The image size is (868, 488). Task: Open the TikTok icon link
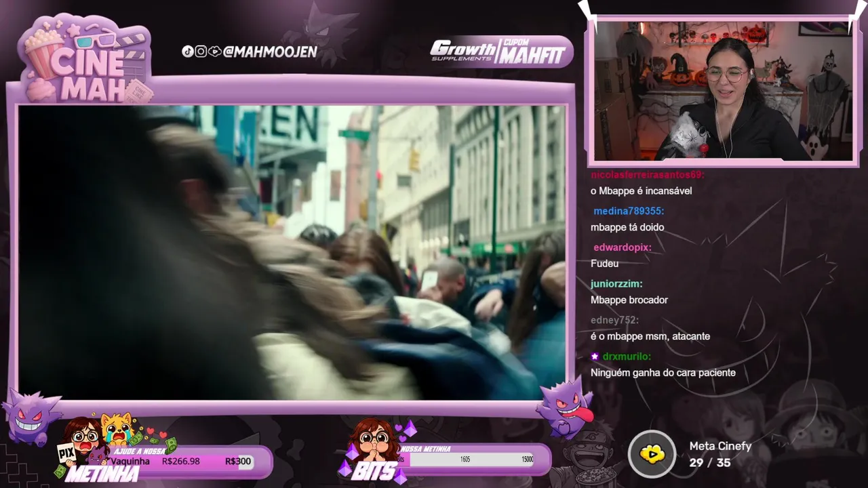click(188, 52)
